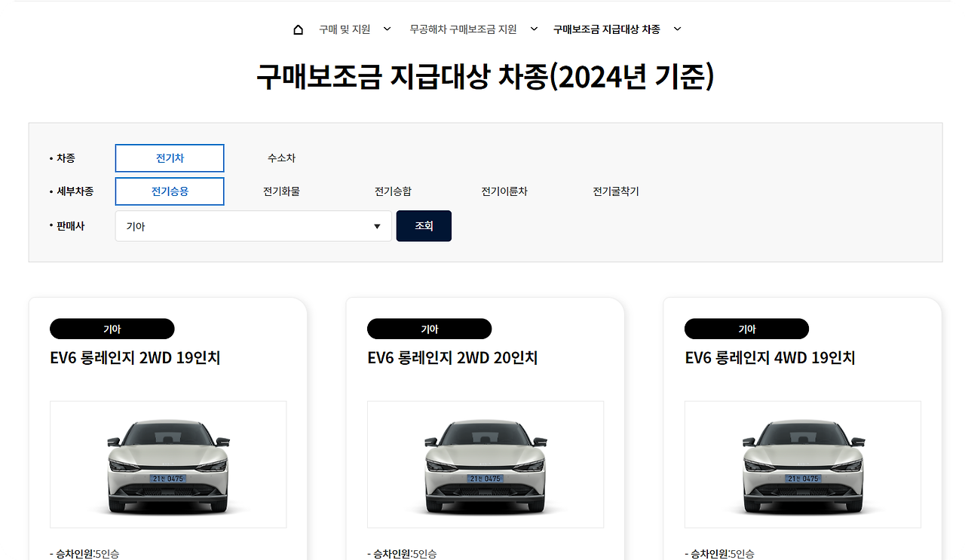
Task: Click the EV6 롱레인지 2WD 20인치 car image
Action: pos(485,464)
